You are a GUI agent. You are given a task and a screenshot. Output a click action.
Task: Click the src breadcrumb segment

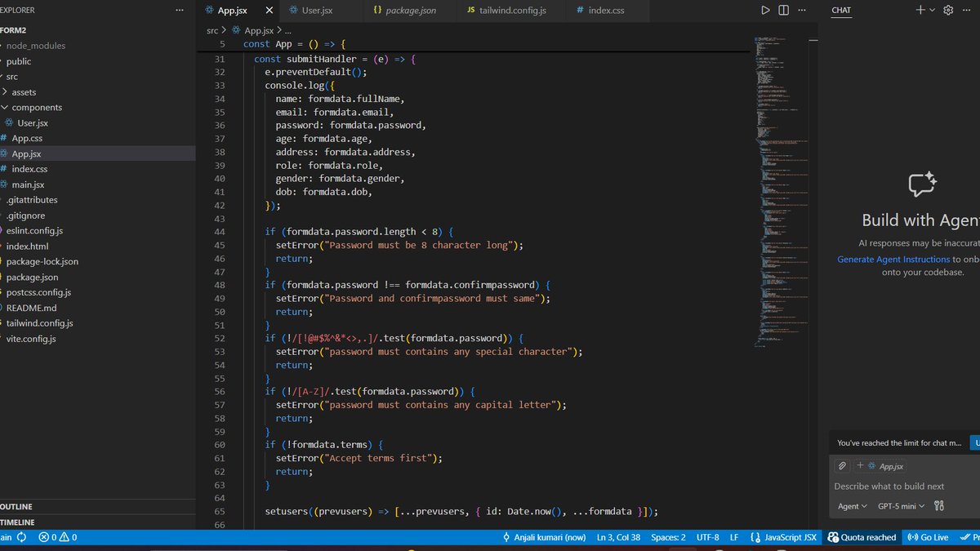[x=212, y=29]
